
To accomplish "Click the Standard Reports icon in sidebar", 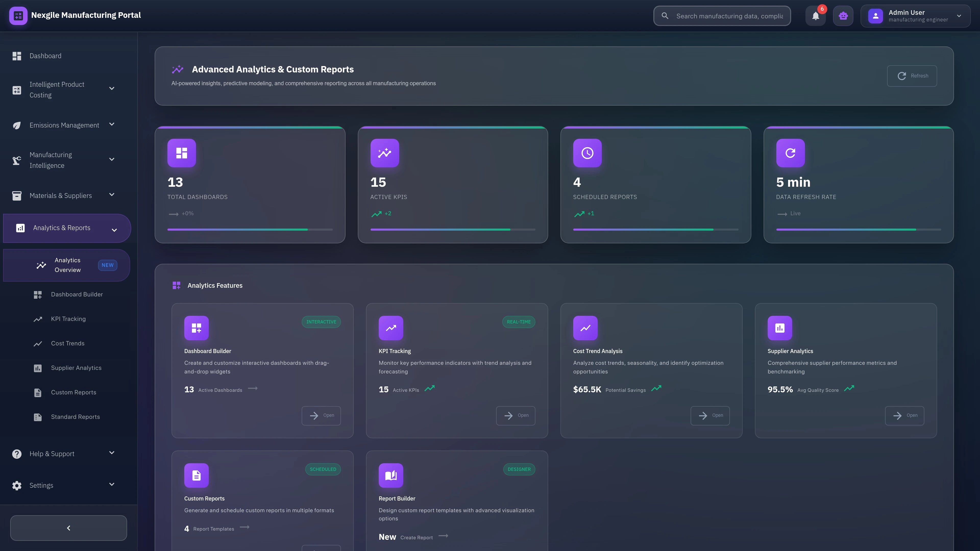I will click(38, 417).
